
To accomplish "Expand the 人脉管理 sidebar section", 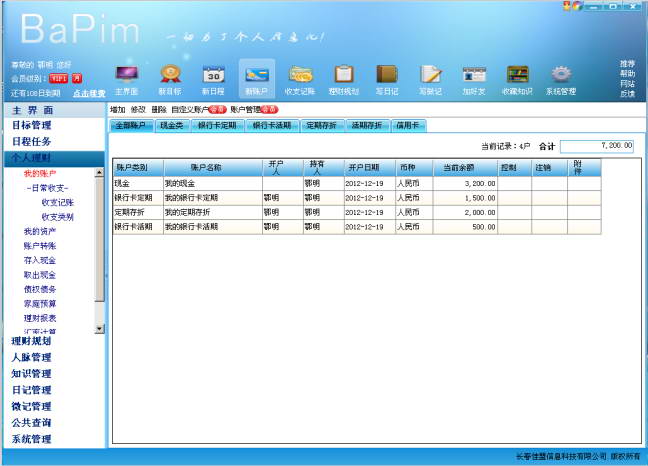I will [55, 357].
